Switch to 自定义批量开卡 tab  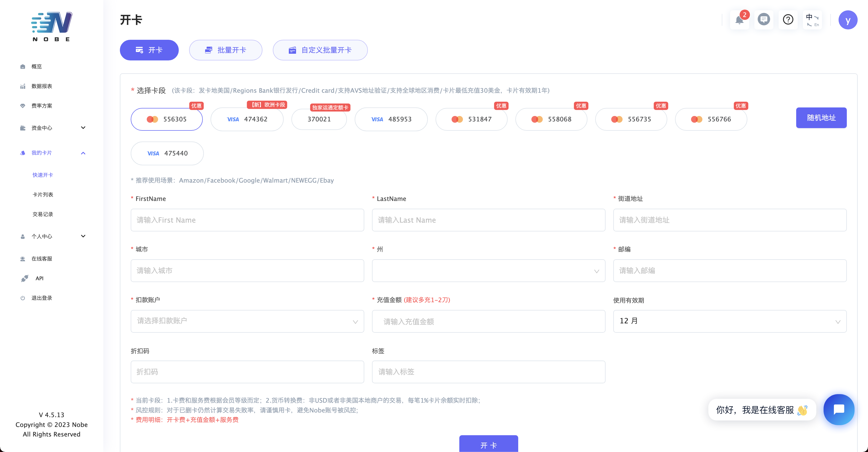[320, 50]
